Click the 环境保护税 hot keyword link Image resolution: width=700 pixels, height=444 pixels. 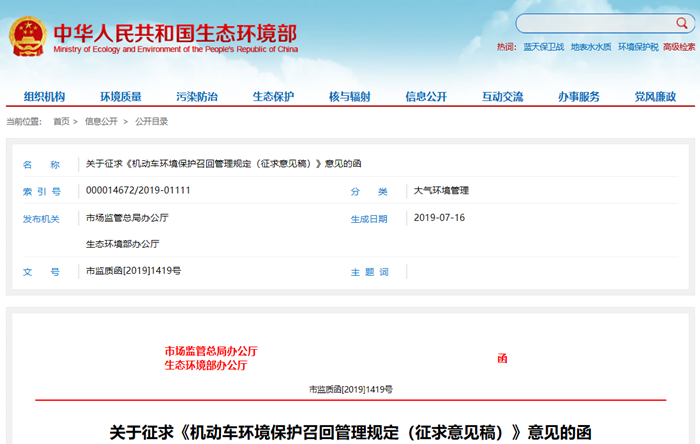(x=638, y=47)
